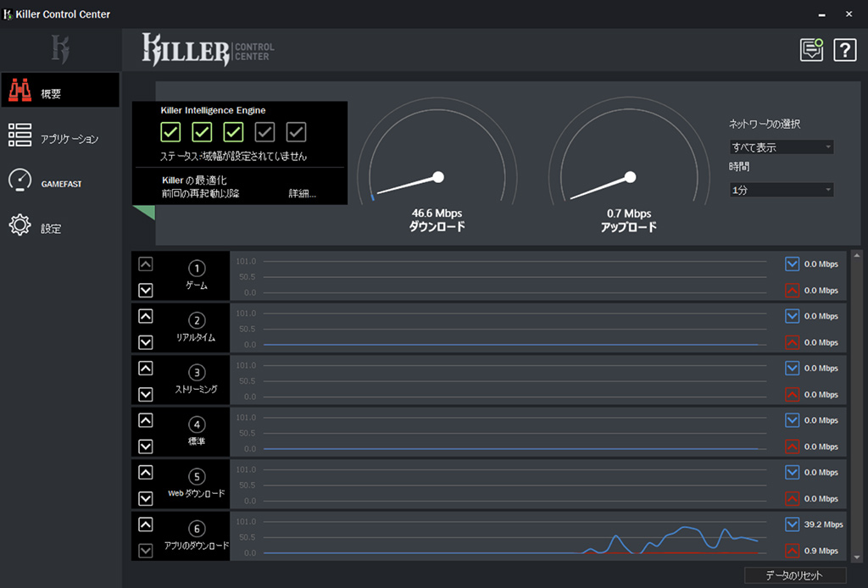Raise priority of ストリーミング row

point(146,369)
